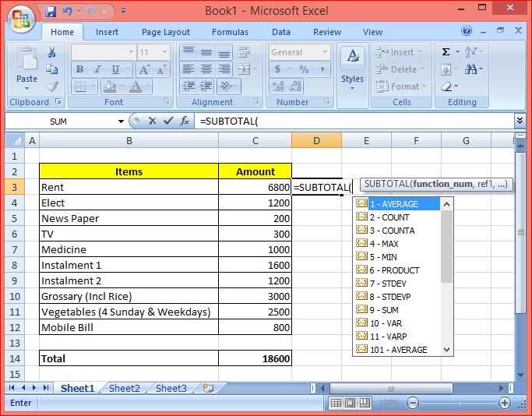The width and height of the screenshot is (532, 416).
Task: Open the Orientation button
Action: [x=226, y=86]
